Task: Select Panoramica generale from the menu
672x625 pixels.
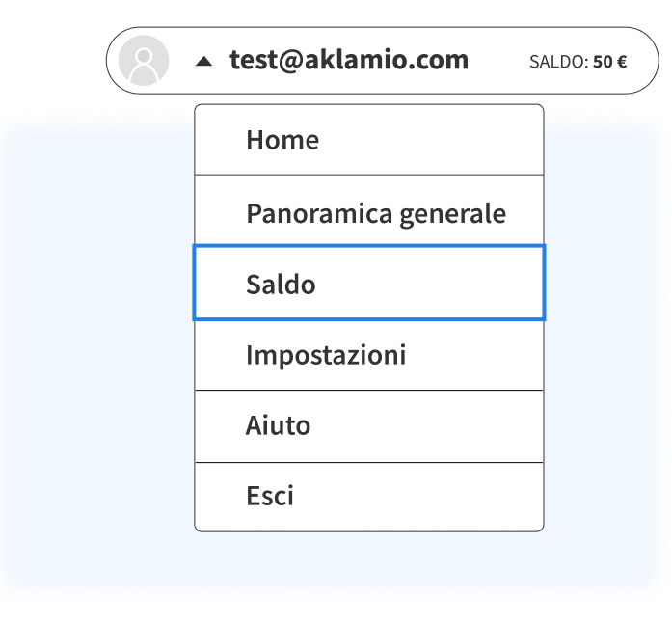Action: (369, 210)
